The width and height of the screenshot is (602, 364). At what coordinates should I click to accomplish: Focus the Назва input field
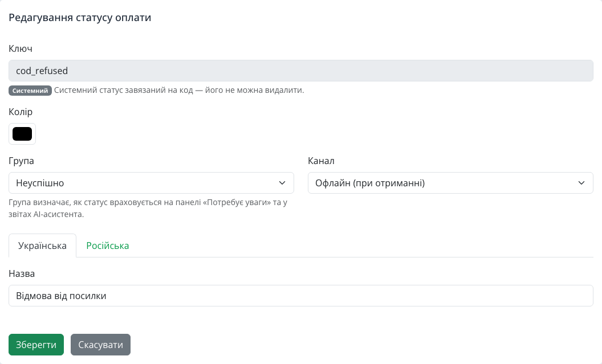tap(301, 296)
